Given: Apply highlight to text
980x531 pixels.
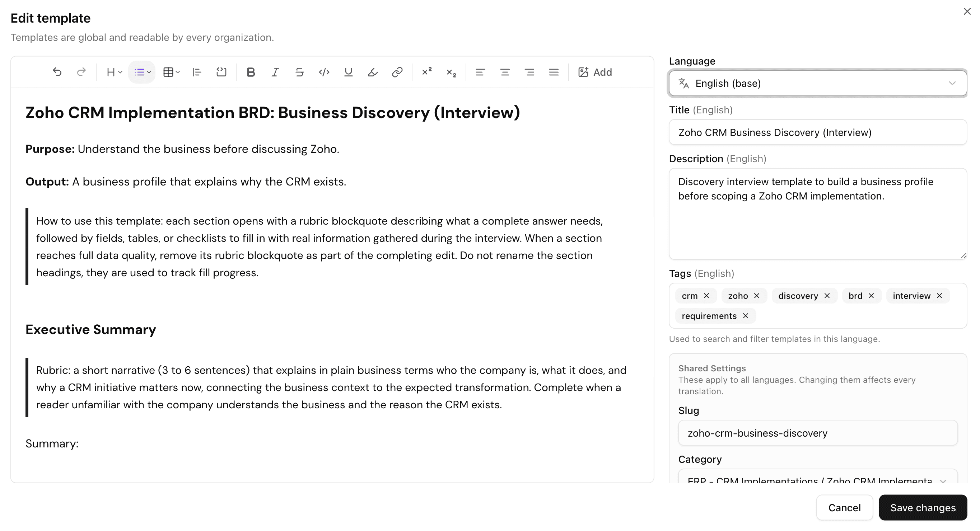Looking at the screenshot, I should [373, 72].
